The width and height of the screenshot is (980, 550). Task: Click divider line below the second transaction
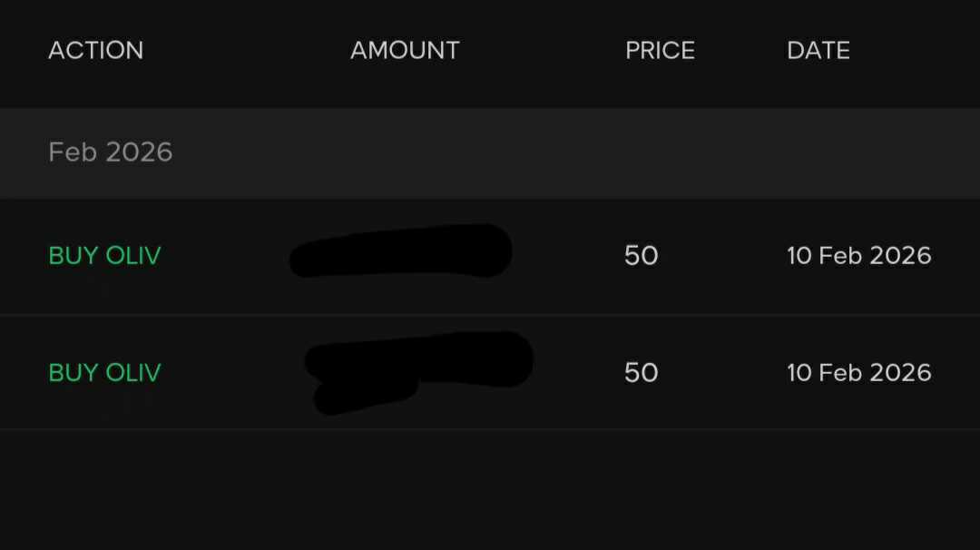pos(490,428)
